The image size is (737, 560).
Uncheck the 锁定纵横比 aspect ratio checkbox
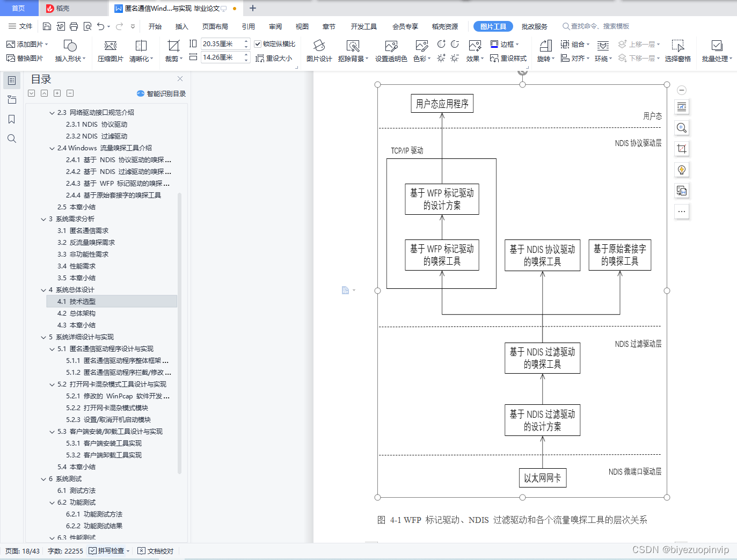coord(258,44)
